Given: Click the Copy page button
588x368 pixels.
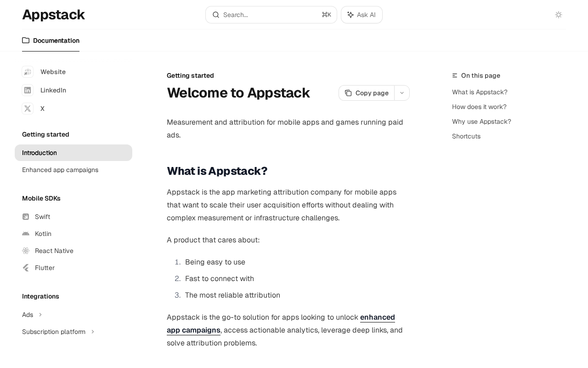Looking at the screenshot, I should tap(367, 93).
